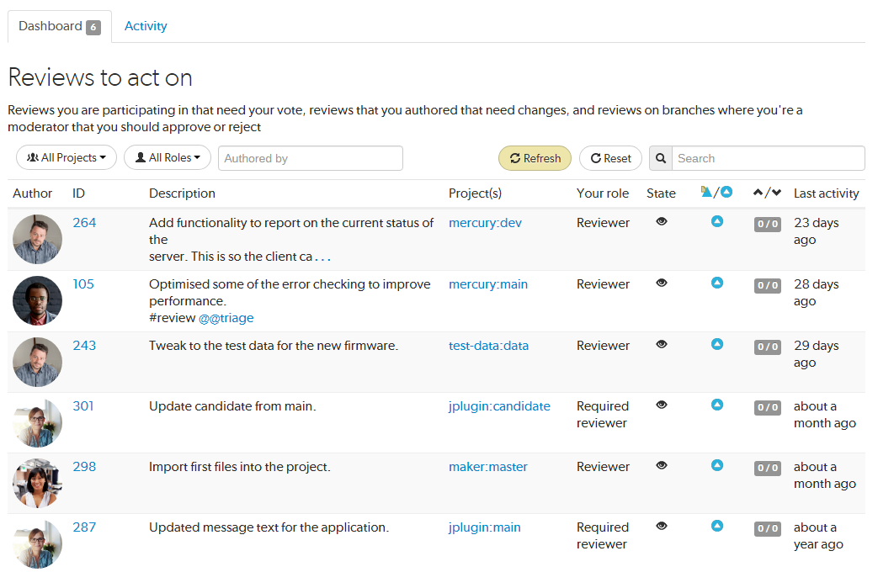Screen dimensions: 878x588
Task: Open the test-data:data project link
Action: (489, 346)
